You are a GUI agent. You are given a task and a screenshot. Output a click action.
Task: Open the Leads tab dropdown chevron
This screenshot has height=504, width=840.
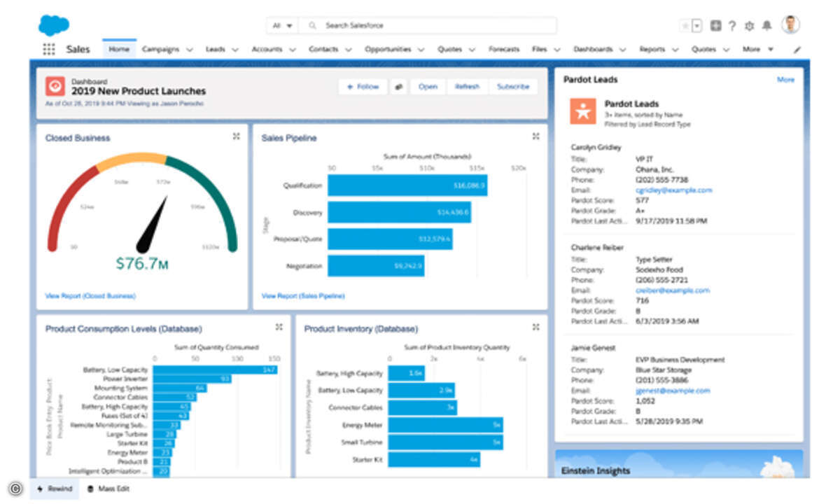[x=235, y=50]
